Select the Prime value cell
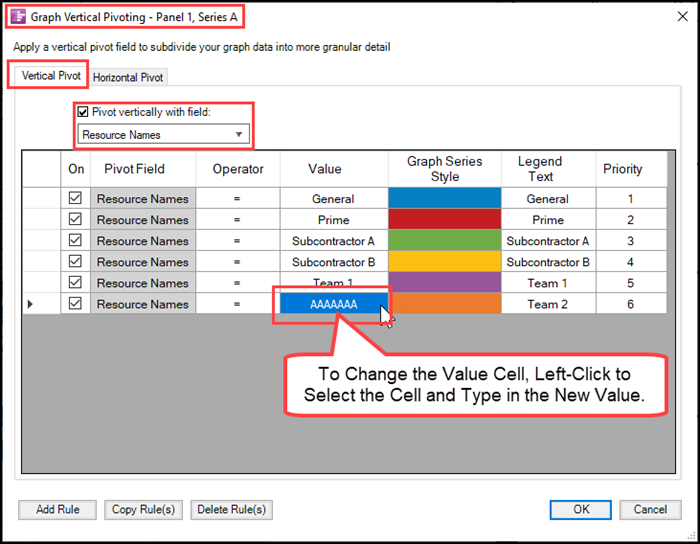Viewport: 700px width, 544px height. tap(333, 219)
